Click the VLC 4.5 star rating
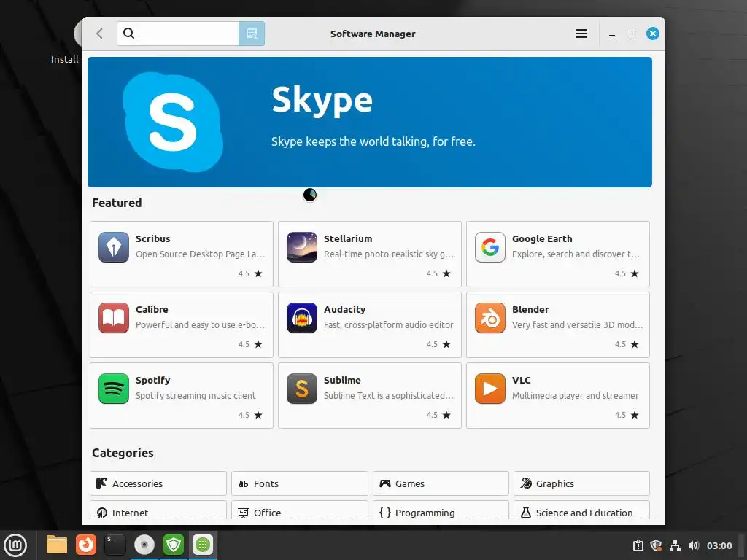747x560 pixels. tap(627, 415)
